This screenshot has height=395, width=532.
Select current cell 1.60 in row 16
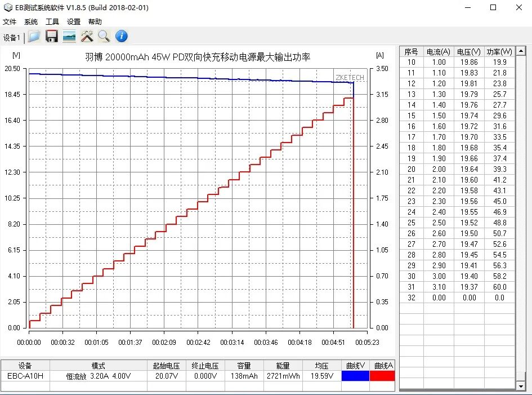tap(439, 126)
